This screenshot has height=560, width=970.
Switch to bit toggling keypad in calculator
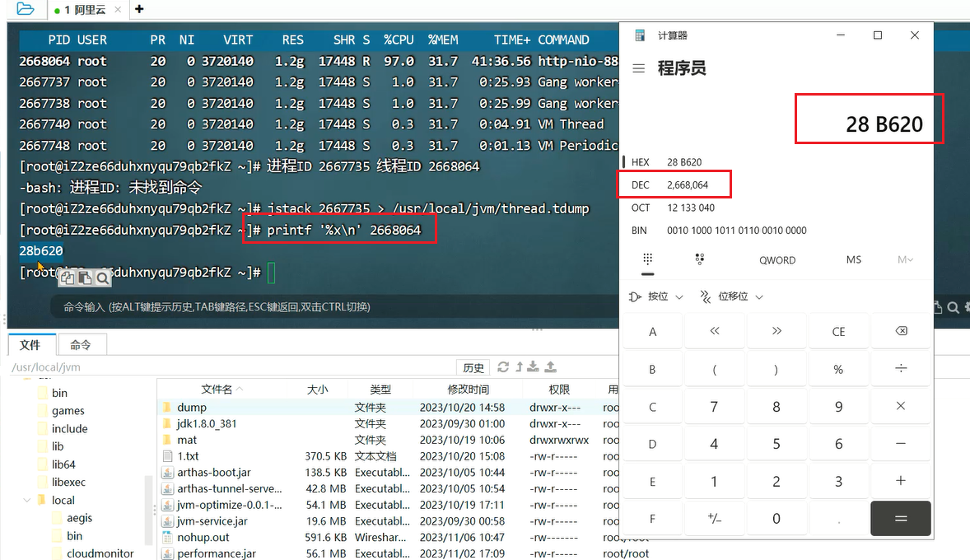pyautogui.click(x=700, y=260)
